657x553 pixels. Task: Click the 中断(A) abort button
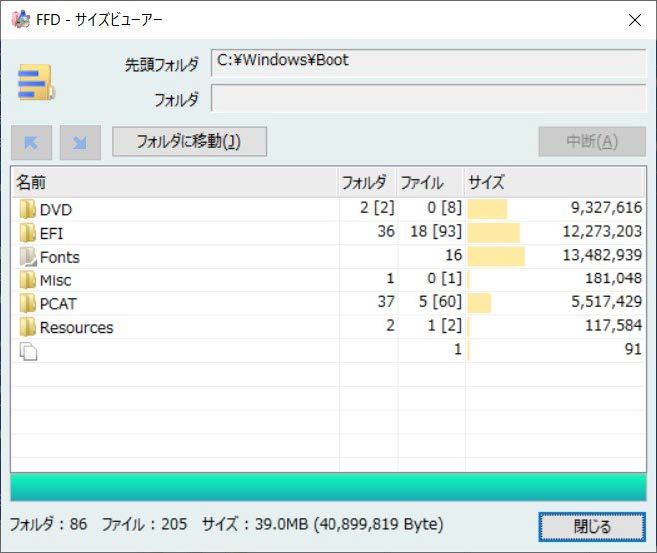tap(592, 142)
